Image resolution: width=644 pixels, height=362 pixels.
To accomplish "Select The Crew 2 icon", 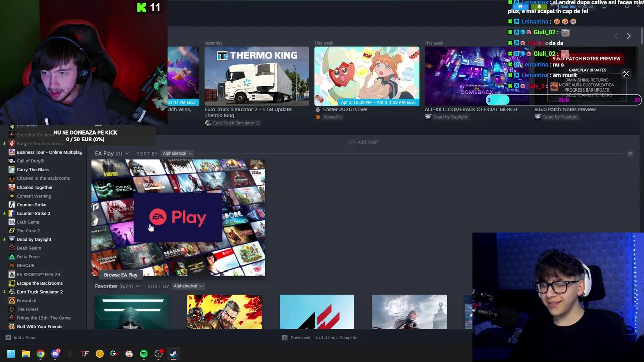I will click(x=12, y=231).
